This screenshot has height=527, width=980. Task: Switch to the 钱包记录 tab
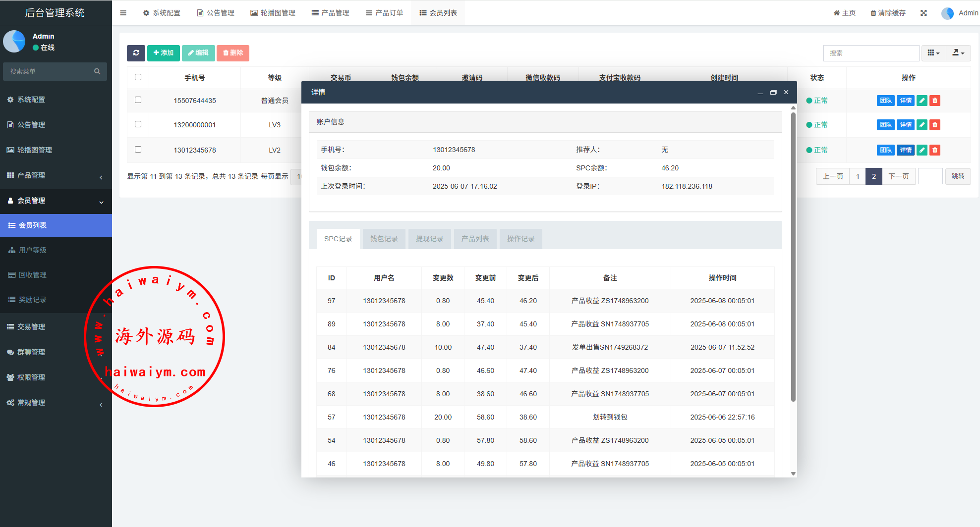pyautogui.click(x=384, y=239)
